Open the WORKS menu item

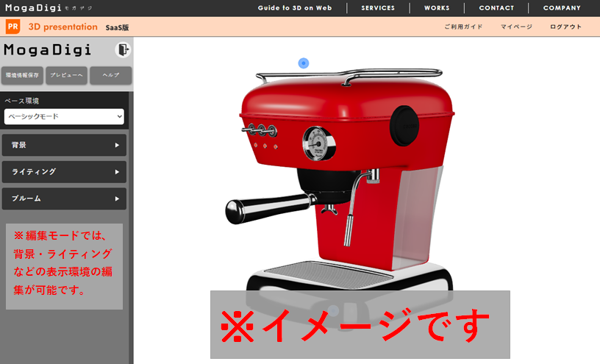[x=437, y=8]
